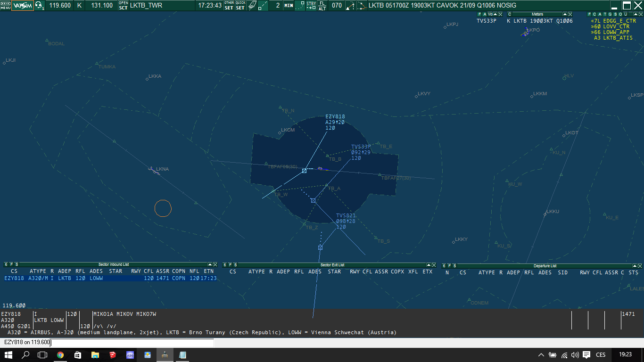Close the Sector Inbound List
Image resolution: width=644 pixels, height=362 pixels.
pos(215,265)
